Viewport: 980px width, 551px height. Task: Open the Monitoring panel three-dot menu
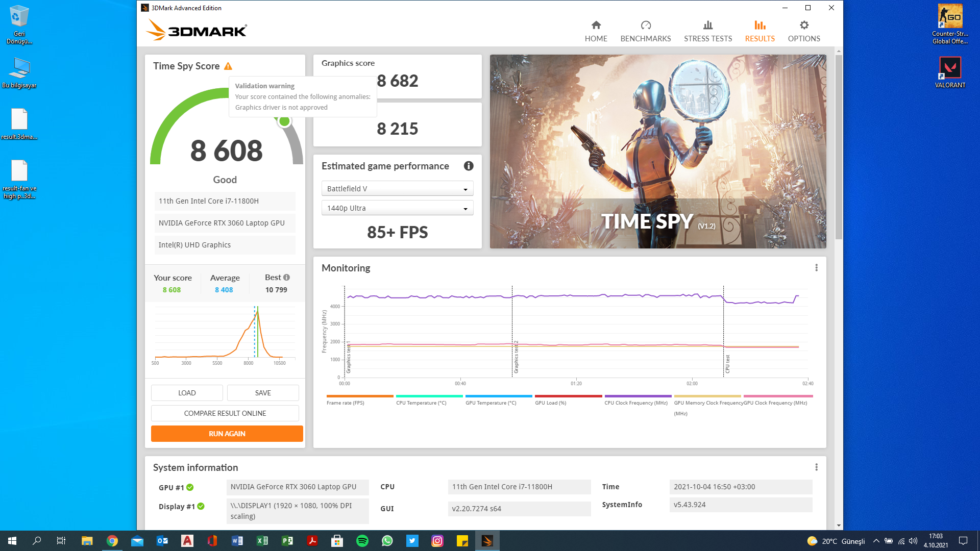(x=816, y=268)
